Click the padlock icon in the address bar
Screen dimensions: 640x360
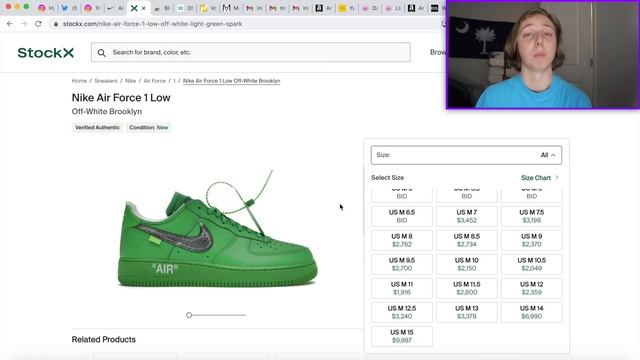click(x=56, y=24)
